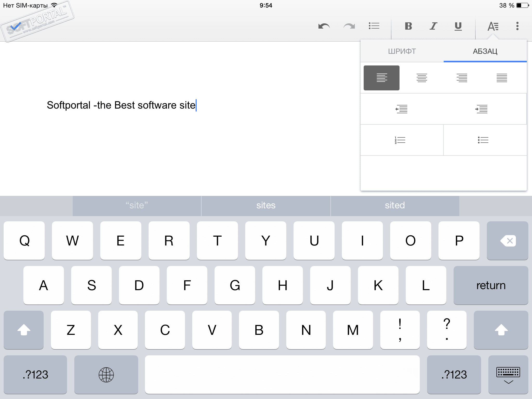Tap the bulleted list toolbar icon
532x399 pixels.
(374, 26)
